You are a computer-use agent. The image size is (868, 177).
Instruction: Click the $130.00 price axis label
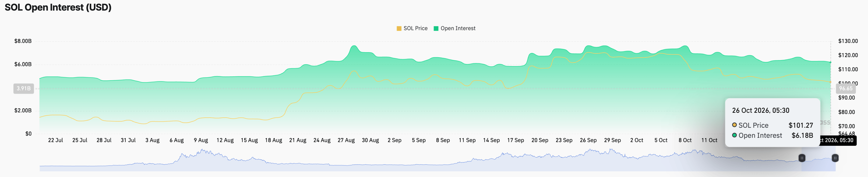(848, 41)
